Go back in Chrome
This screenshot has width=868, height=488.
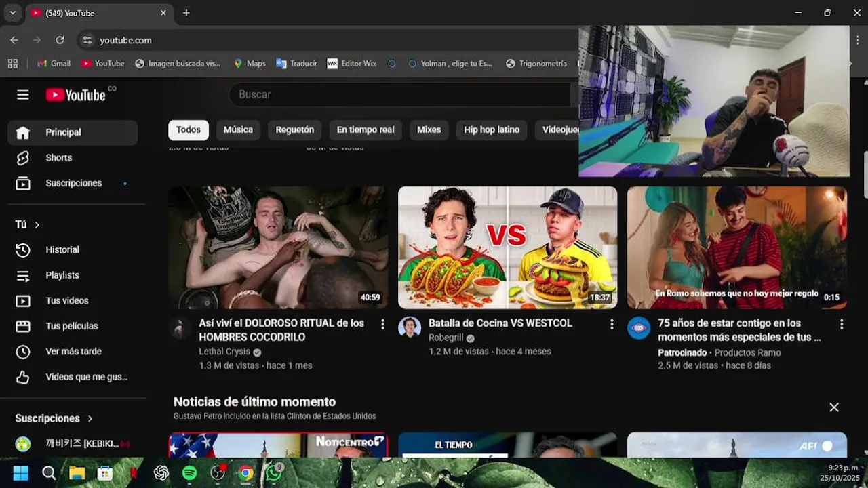14,40
